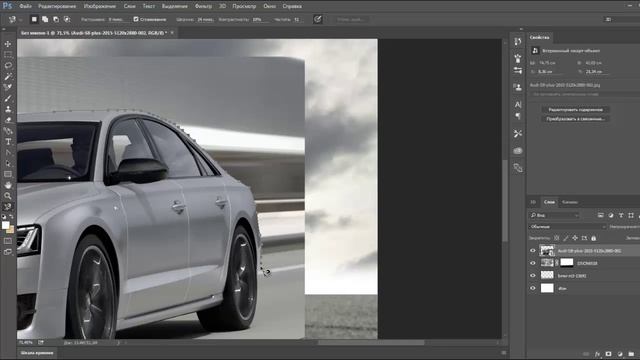Open the Выделение menu

[x=175, y=6]
